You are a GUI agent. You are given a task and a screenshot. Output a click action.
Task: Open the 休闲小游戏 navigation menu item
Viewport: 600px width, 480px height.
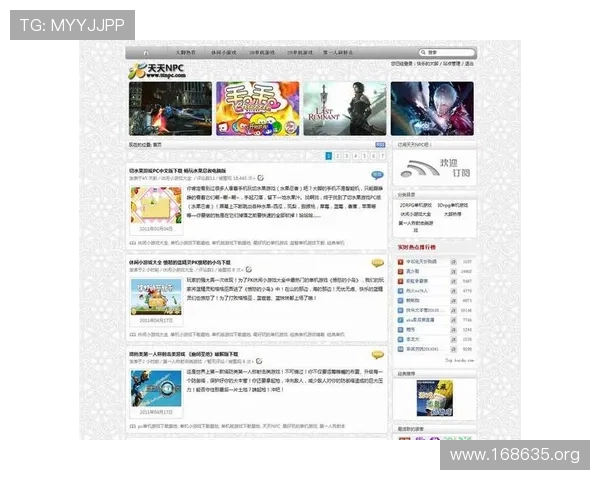pyautogui.click(x=224, y=52)
